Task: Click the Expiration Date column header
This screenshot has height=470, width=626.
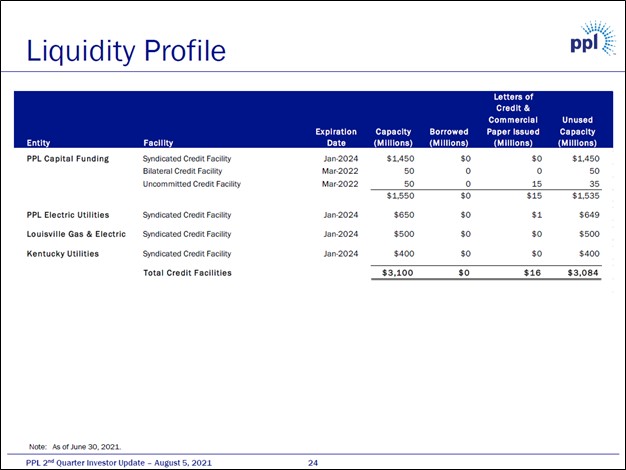Action: coord(335,137)
